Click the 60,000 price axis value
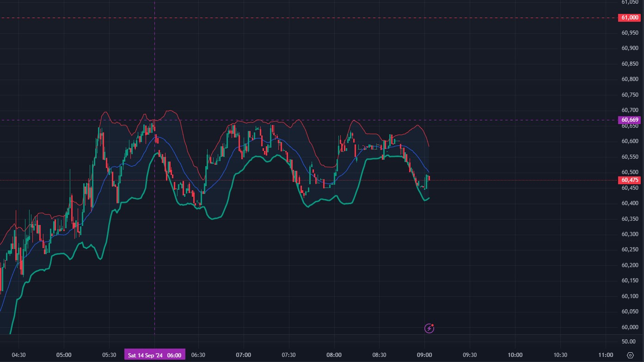This screenshot has height=362, width=644. (x=630, y=327)
